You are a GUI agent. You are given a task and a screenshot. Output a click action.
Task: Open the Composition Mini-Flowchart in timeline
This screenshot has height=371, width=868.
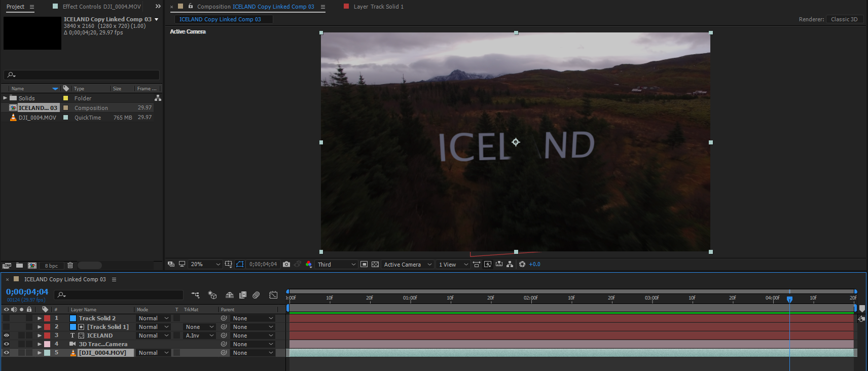coord(195,295)
